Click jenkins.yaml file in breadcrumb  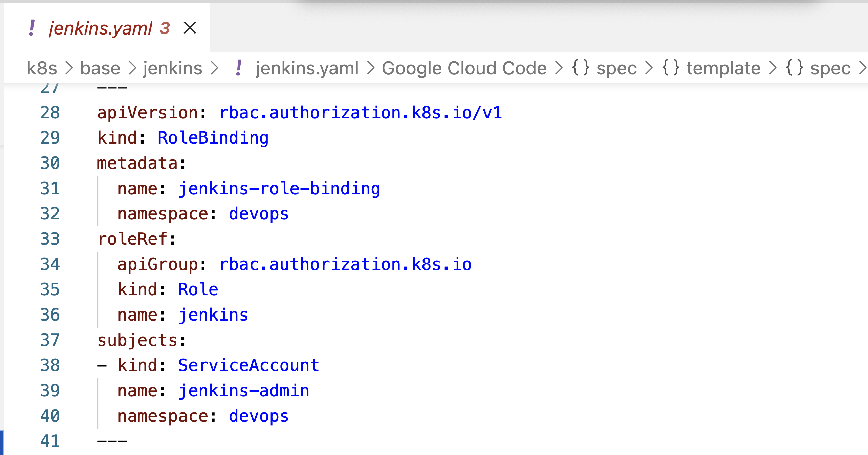tap(307, 68)
